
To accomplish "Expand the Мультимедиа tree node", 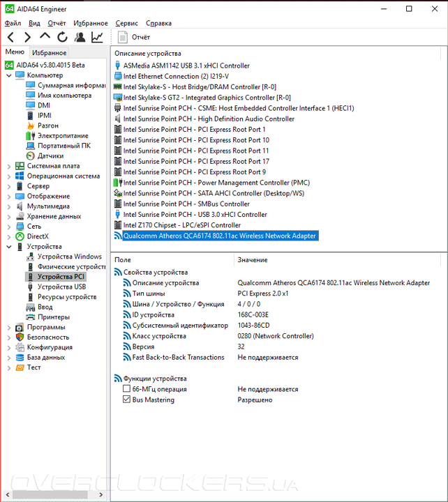I will (9, 206).
